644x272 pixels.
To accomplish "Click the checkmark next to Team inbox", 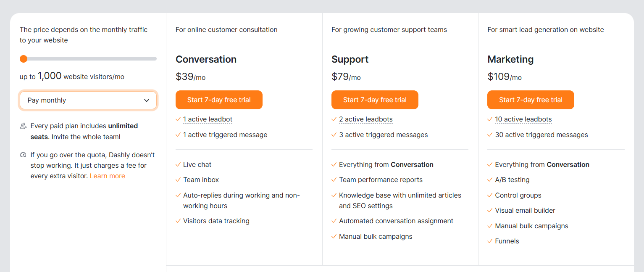I will [178, 180].
